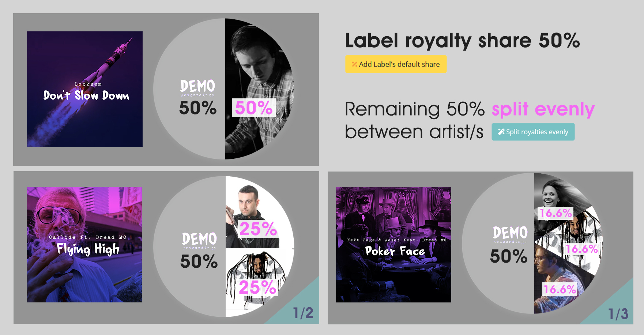Click the middle 16.6% label on Poker Face

[581, 249]
